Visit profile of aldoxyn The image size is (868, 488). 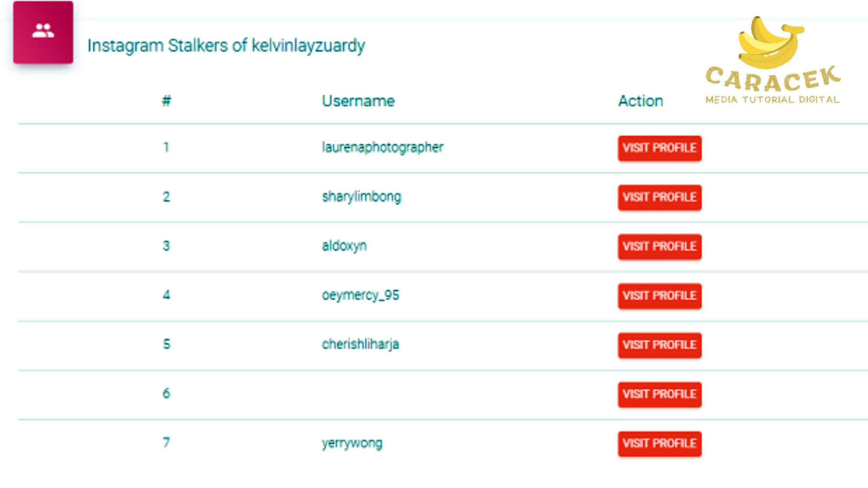point(659,246)
